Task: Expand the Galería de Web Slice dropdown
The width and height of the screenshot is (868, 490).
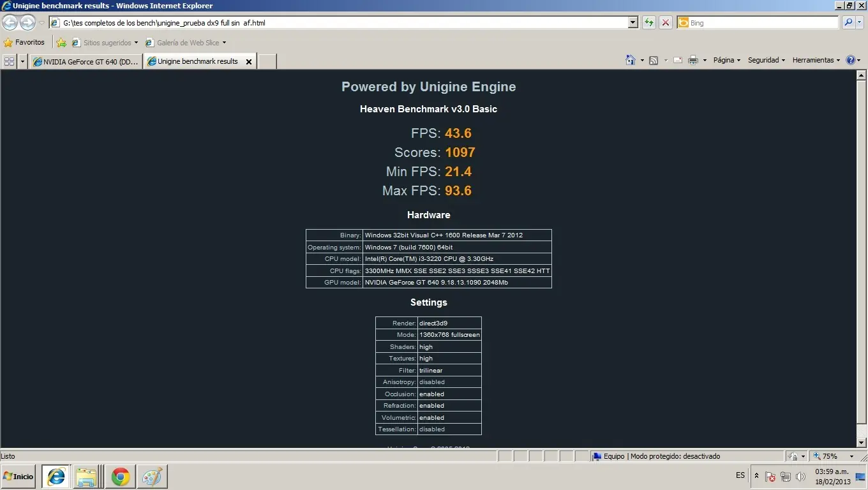Action: (x=224, y=43)
